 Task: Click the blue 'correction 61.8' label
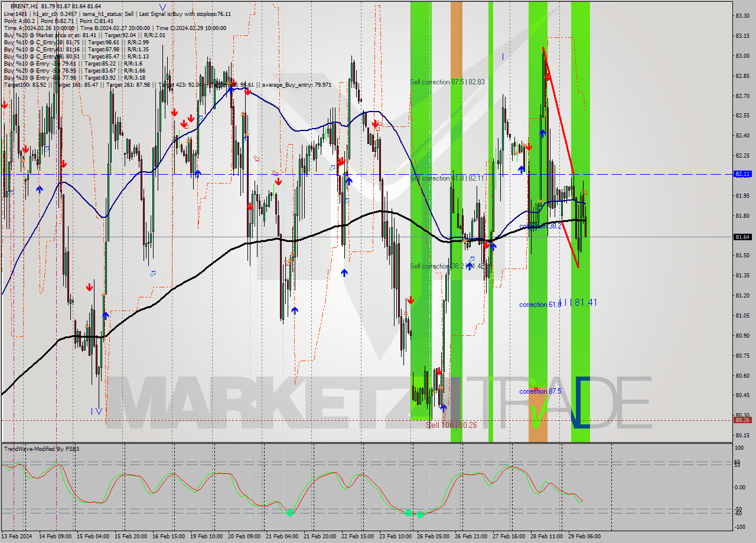540,305
